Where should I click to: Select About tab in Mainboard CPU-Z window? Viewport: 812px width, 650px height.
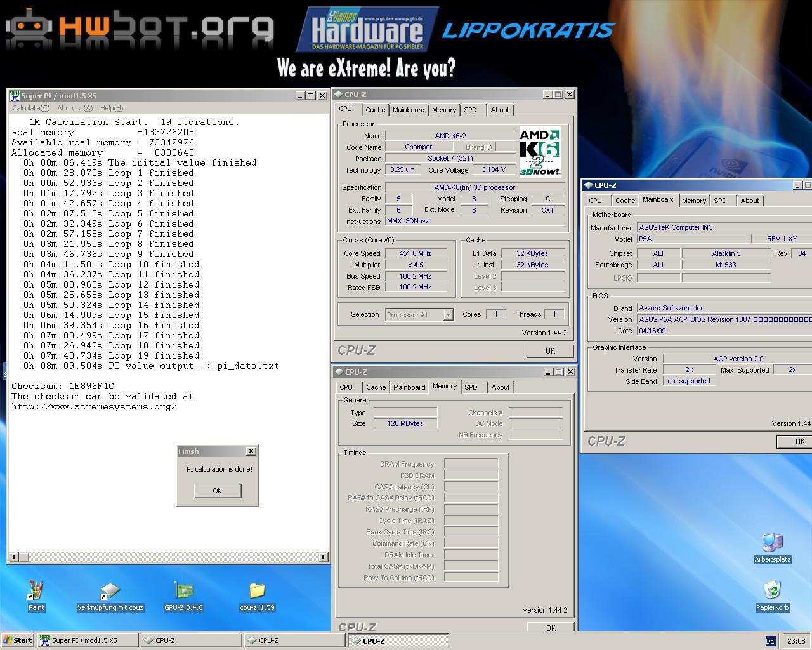[x=750, y=201]
